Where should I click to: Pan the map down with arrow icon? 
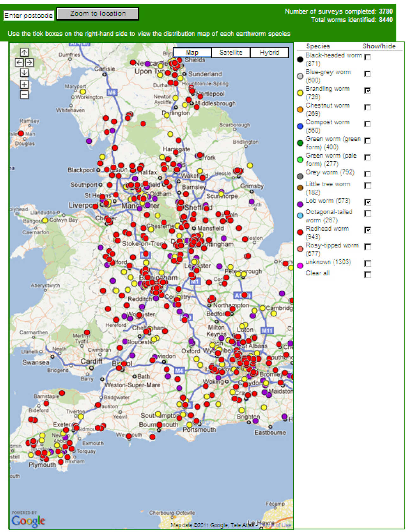pos(24,73)
